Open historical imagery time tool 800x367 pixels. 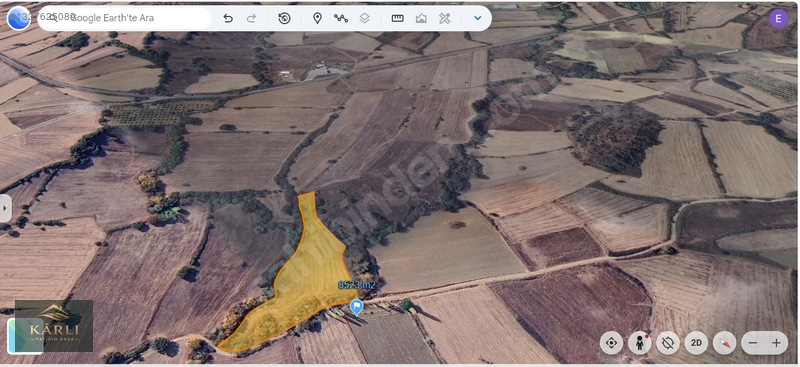(285, 18)
